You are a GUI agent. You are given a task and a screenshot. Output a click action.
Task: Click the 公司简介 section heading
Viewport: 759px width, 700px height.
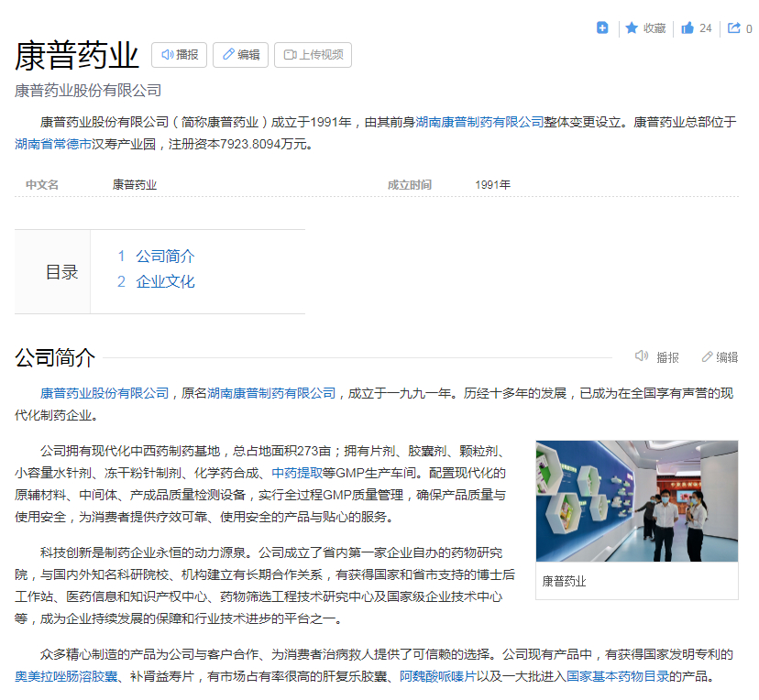click(x=55, y=357)
